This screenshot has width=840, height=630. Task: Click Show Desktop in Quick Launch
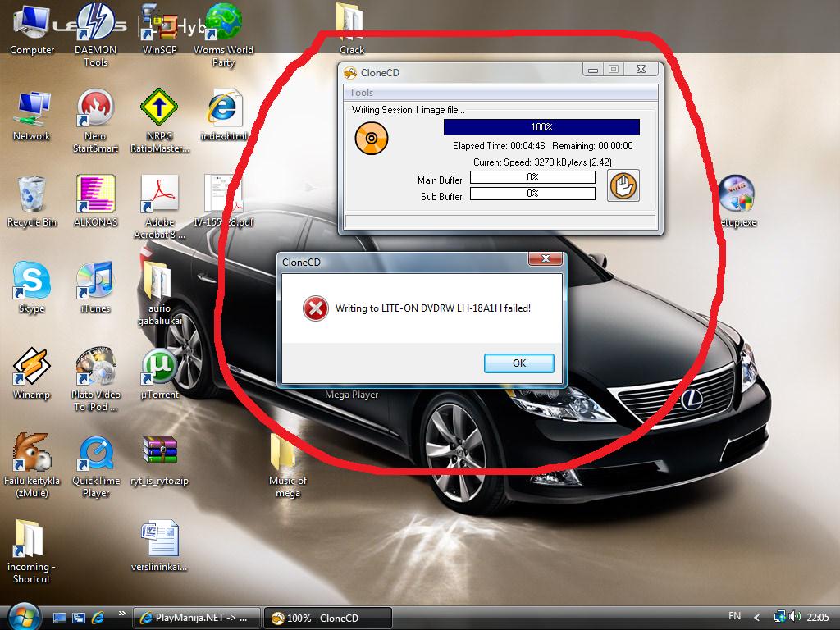[x=59, y=618]
